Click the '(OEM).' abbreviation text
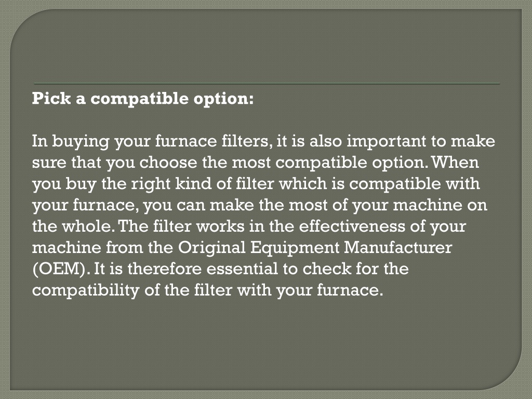Screen dimensions: 532x399 coord(61,269)
